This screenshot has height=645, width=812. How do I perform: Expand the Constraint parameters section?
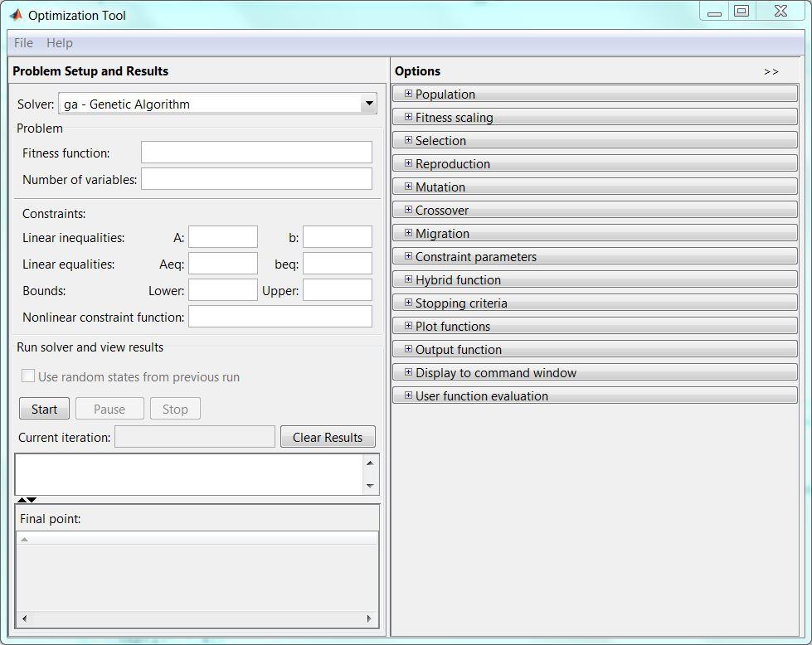coord(408,256)
